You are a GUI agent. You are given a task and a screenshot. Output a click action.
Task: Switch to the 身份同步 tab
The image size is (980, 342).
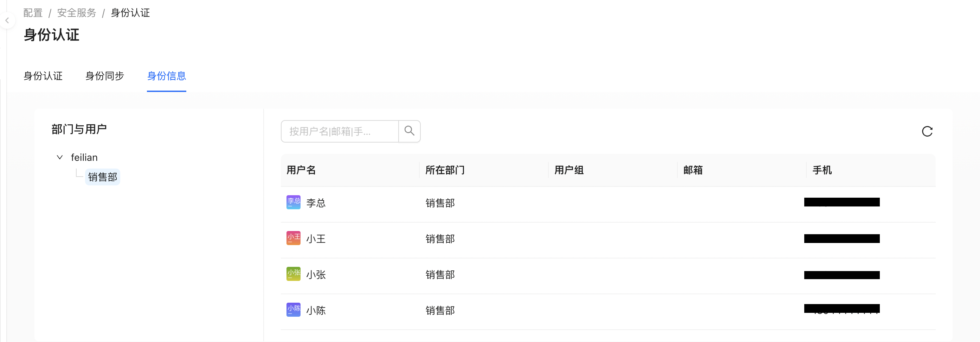(105, 76)
